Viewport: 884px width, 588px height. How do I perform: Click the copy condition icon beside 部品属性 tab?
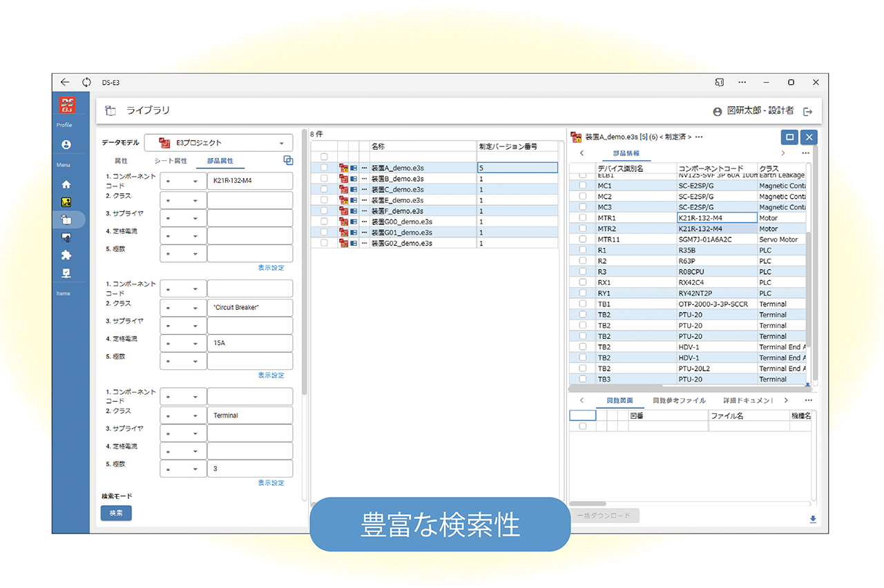tap(288, 160)
